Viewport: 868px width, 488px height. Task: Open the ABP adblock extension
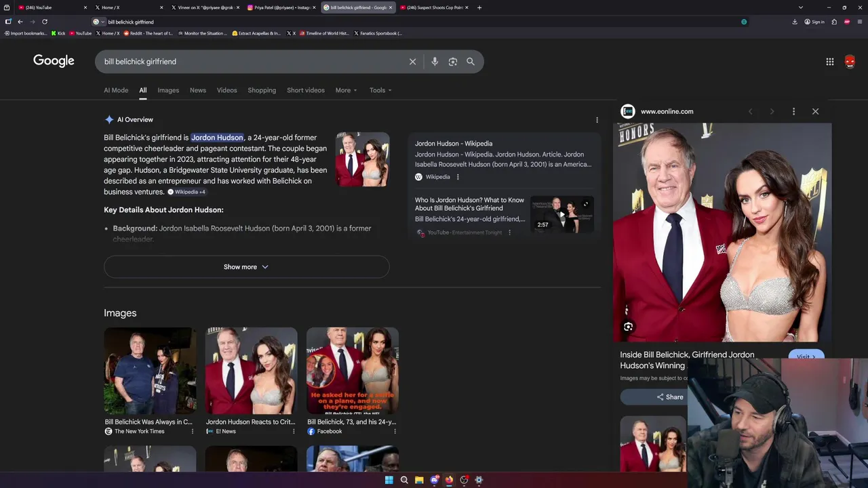pos(847,22)
